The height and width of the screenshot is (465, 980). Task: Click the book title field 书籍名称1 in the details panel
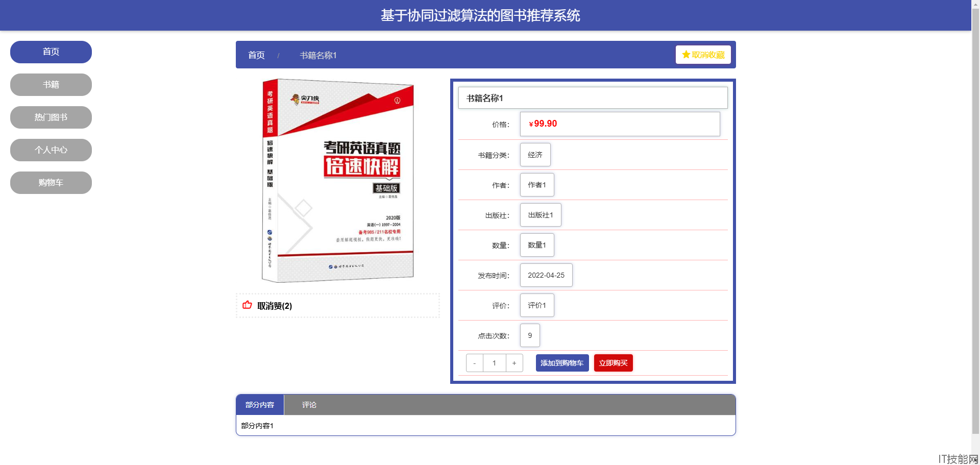click(593, 98)
